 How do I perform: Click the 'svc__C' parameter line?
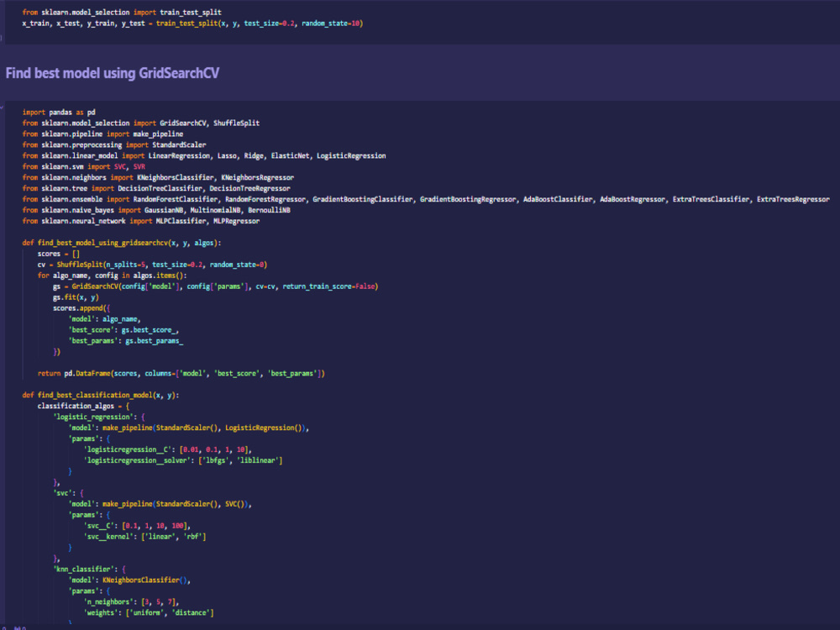[x=137, y=526]
